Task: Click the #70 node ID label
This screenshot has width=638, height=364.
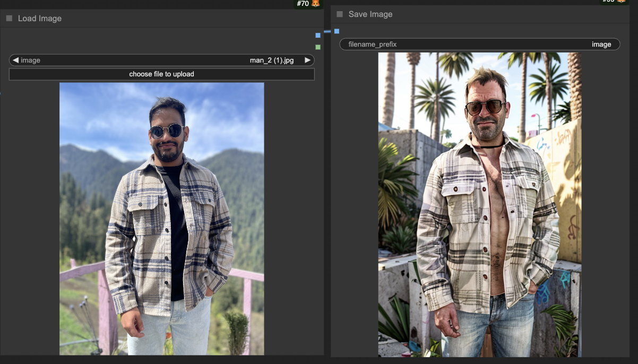Action: click(x=303, y=4)
